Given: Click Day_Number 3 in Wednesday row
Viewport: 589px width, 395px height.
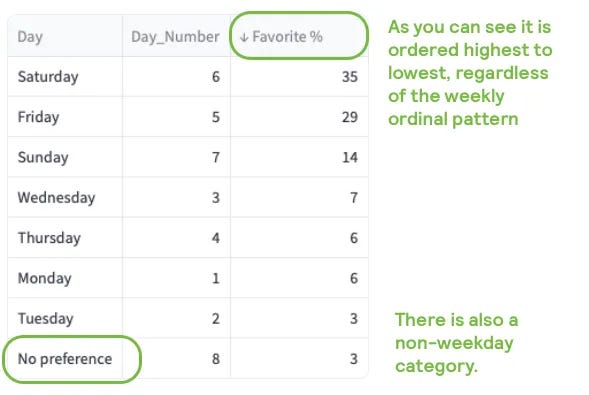Looking at the screenshot, I should coord(216,198).
